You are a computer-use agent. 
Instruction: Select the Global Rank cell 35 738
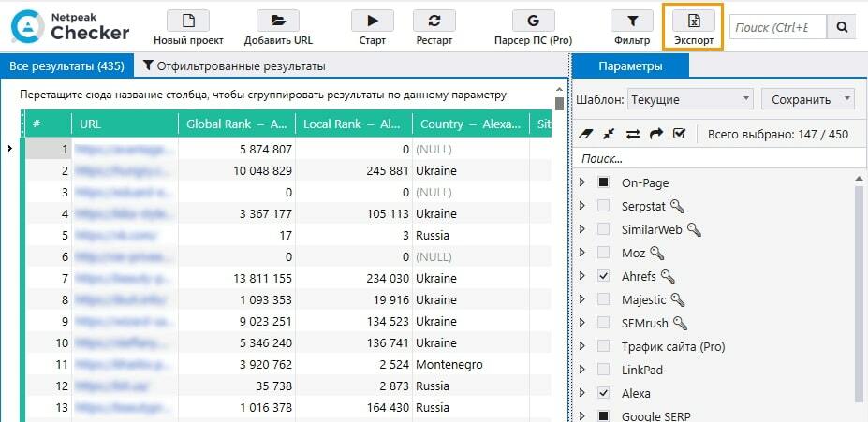237,386
